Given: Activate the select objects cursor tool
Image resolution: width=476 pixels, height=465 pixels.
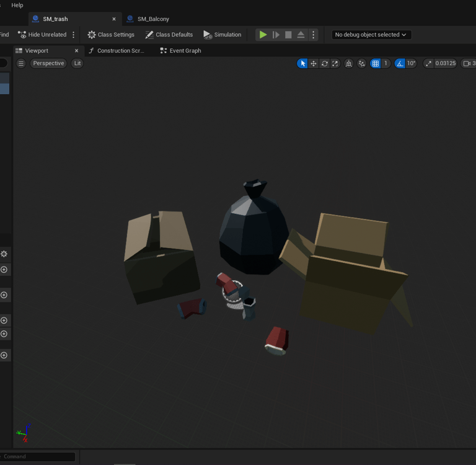Looking at the screenshot, I should click(302, 63).
